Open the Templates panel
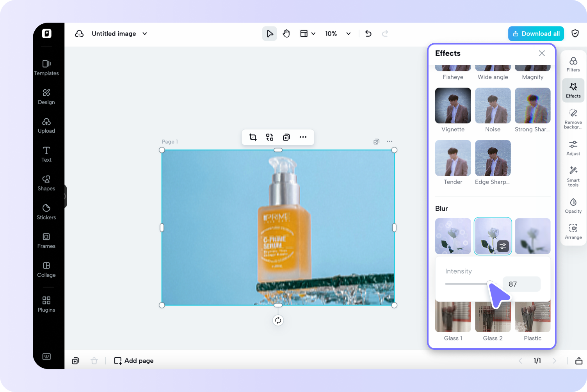This screenshot has width=587, height=392. pyautogui.click(x=46, y=68)
